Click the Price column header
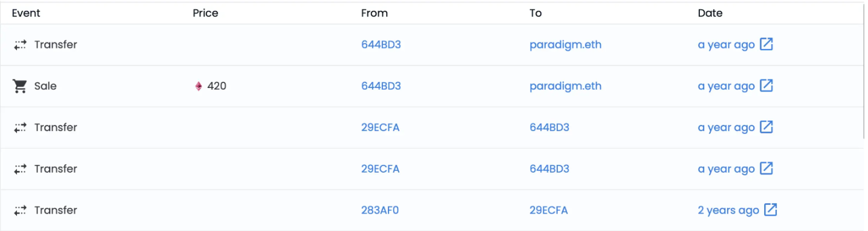The width and height of the screenshot is (868, 231). coord(205,13)
